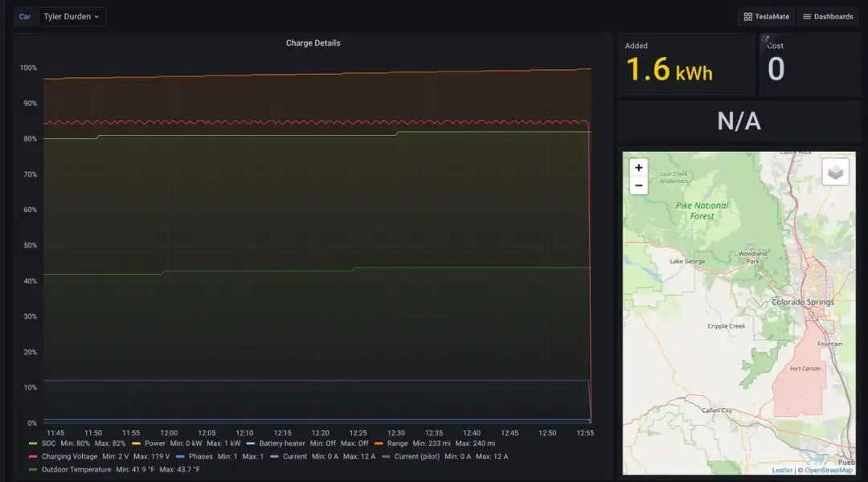Toggle the Range series in legend
Image resolution: width=868 pixels, height=482 pixels.
[397, 443]
